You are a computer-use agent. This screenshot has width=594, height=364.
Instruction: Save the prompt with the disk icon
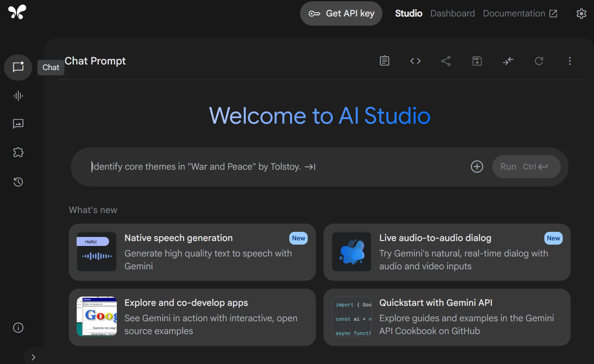[477, 61]
